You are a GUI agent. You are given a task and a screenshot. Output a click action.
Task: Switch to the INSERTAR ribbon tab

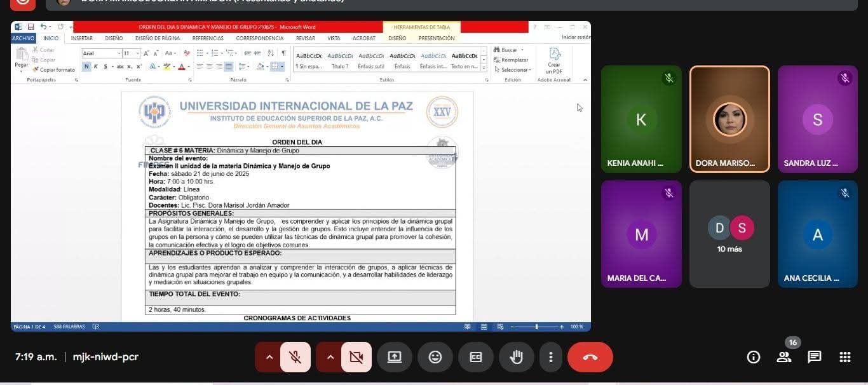[x=82, y=38]
